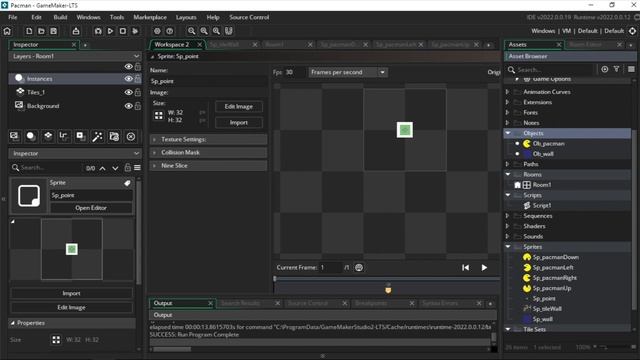Screen dimensions: 640x360
Task: Open Asset Browser filter funnel icon
Action: point(617,69)
